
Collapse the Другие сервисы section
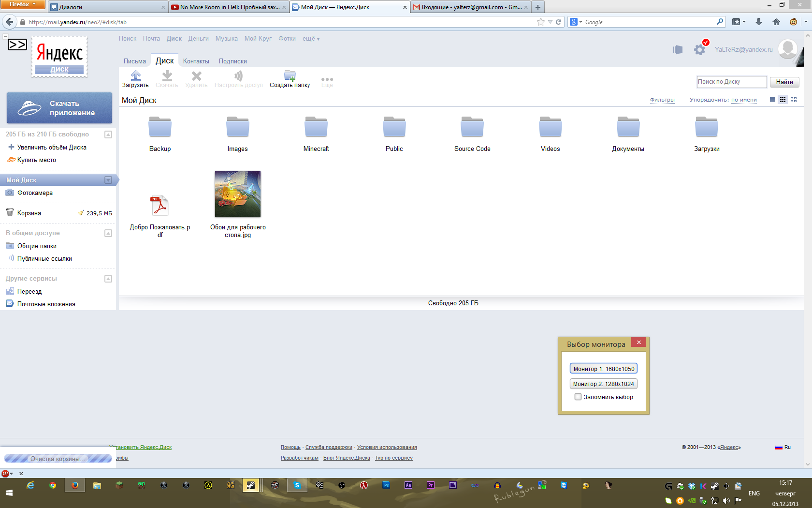[108, 279]
